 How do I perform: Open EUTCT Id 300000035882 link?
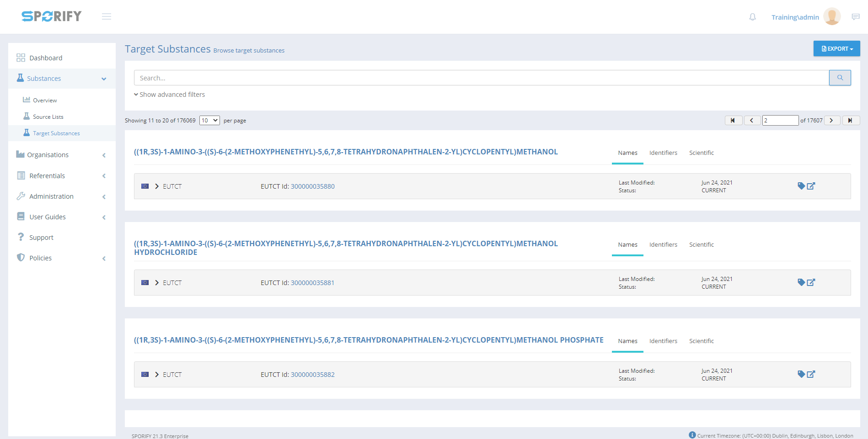[x=312, y=375]
